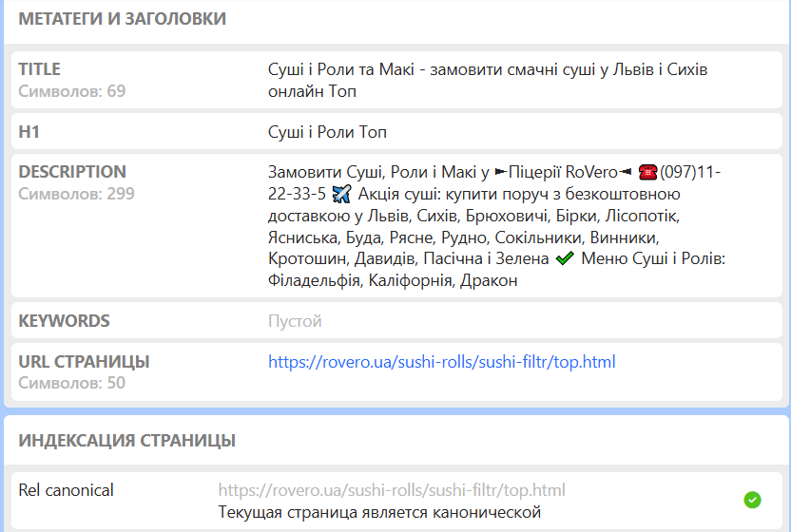
Task: Select the DESCRIPTION row label
Action: pos(72,171)
